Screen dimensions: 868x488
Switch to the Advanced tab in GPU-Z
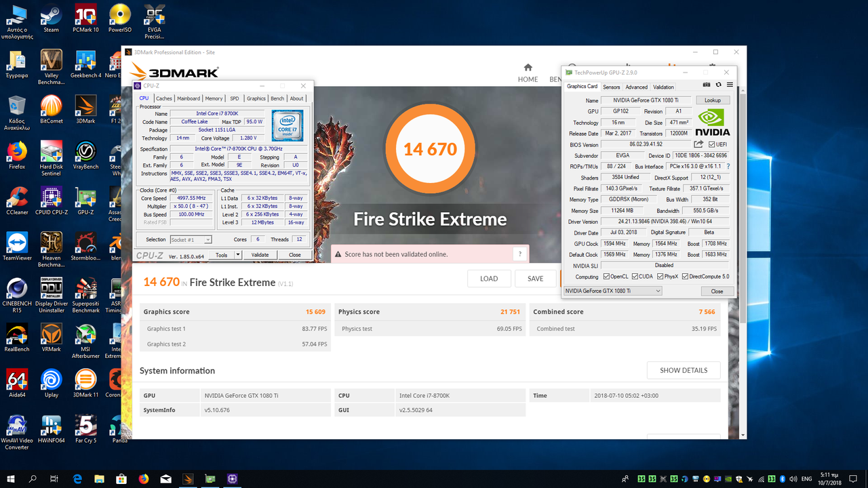[636, 87]
